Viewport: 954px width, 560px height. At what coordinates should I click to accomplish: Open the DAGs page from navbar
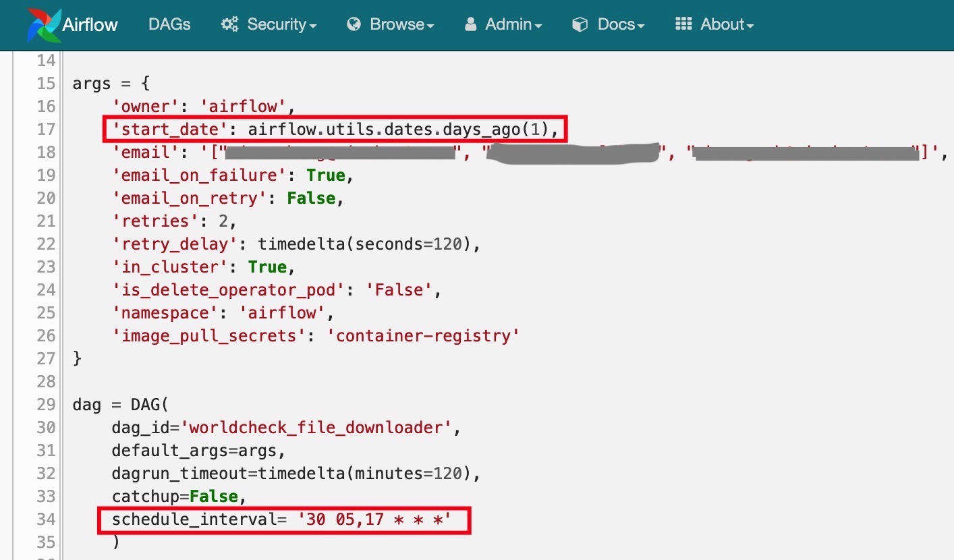tap(169, 25)
